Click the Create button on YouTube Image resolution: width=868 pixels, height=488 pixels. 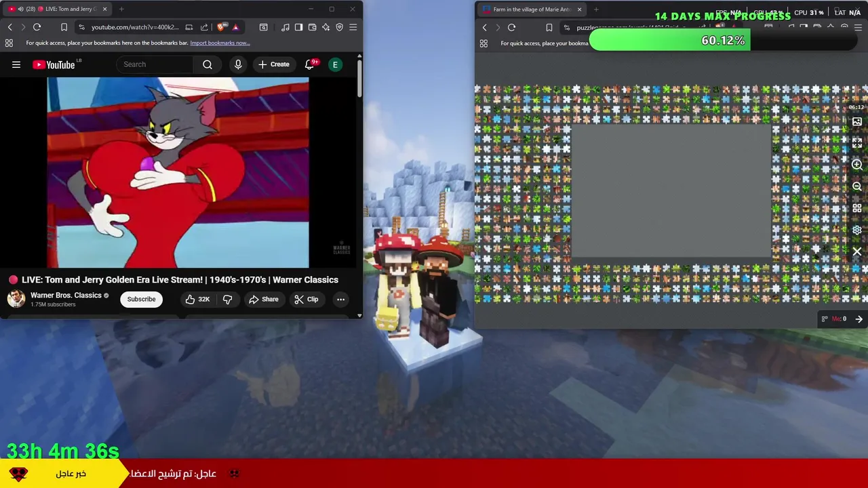click(274, 64)
